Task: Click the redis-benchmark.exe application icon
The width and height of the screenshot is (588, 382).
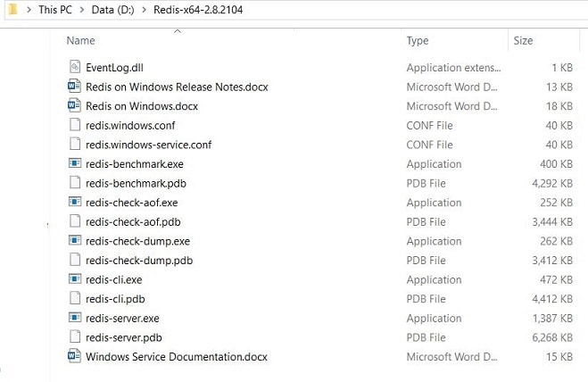Action: coord(75,163)
